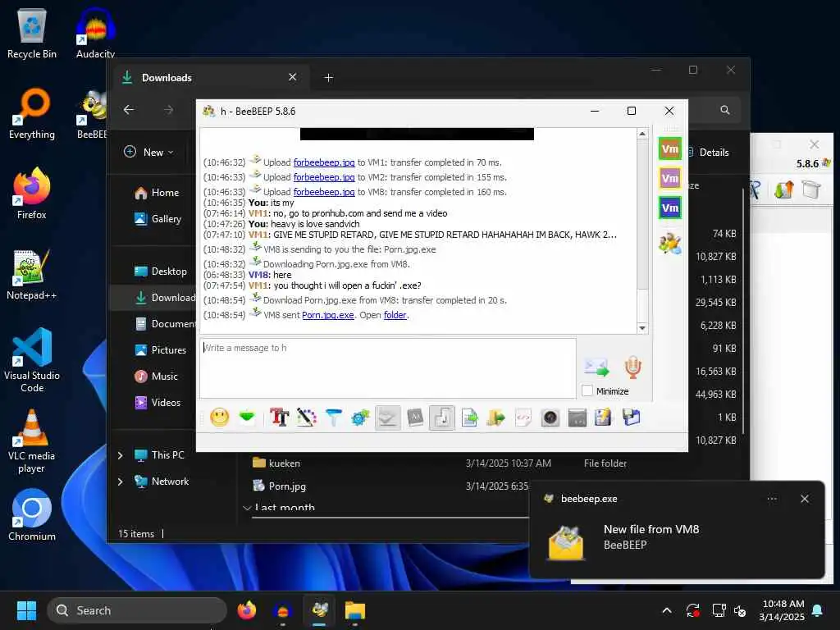Open the New dropdown in Downloads window
The height and width of the screenshot is (630, 840).
pyautogui.click(x=148, y=152)
